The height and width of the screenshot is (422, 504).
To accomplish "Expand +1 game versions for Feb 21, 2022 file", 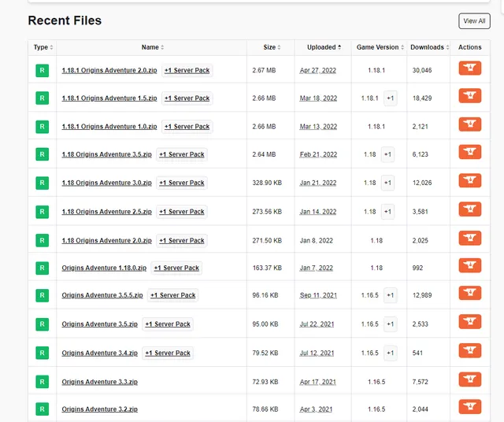I will (x=387, y=154).
